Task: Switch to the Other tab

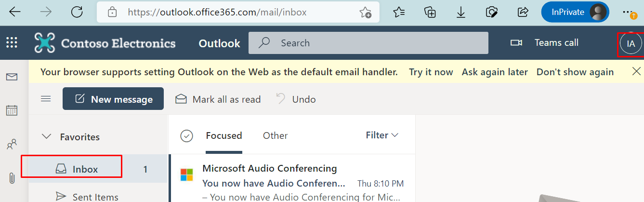Action: [x=275, y=135]
